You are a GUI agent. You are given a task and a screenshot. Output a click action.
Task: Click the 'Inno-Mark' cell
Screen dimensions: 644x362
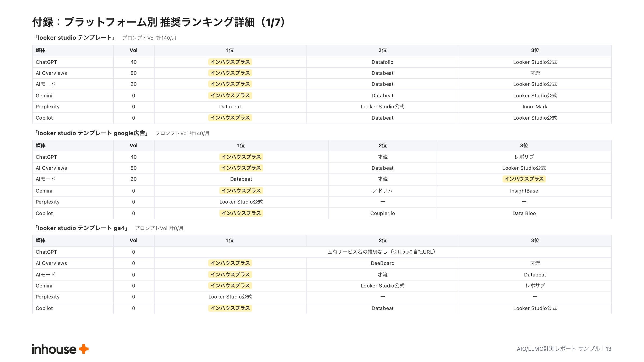tap(535, 107)
